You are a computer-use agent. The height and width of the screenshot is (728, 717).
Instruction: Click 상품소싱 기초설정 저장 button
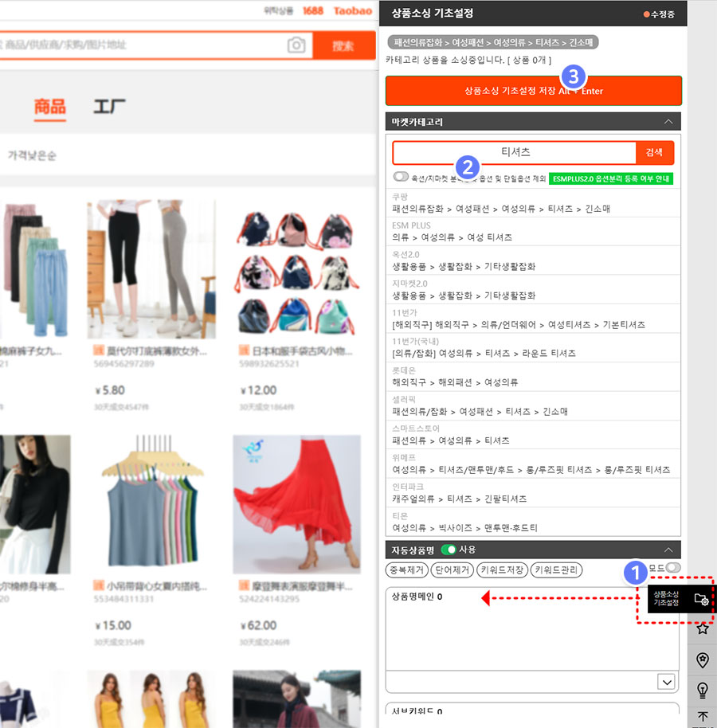(534, 91)
